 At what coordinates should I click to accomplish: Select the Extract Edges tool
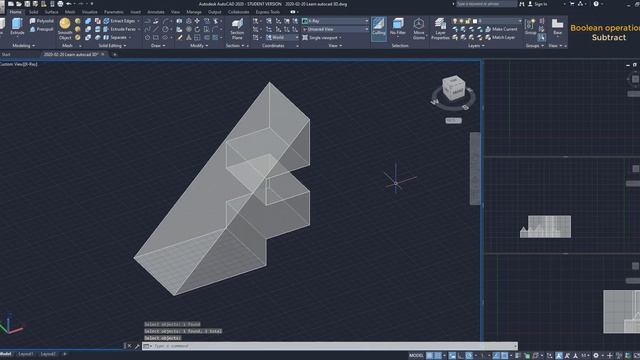(x=120, y=21)
